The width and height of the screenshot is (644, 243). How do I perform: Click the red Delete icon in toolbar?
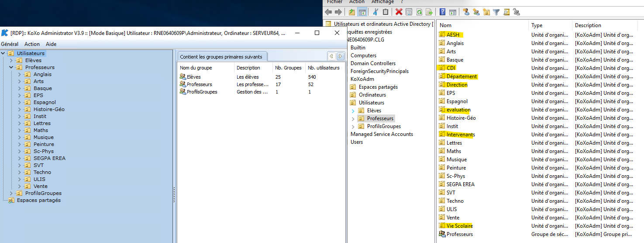(399, 12)
